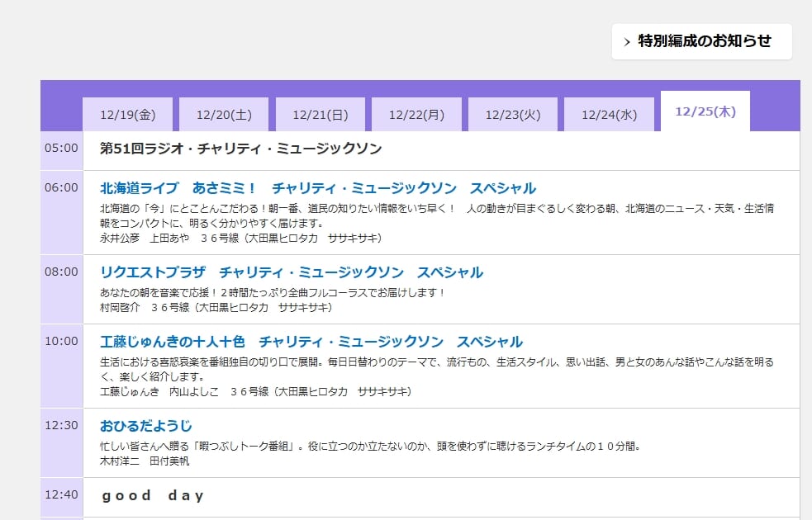Viewport: 812px width, 520px height.
Task: Click the 06:00 time label
Action: pyautogui.click(x=59, y=187)
